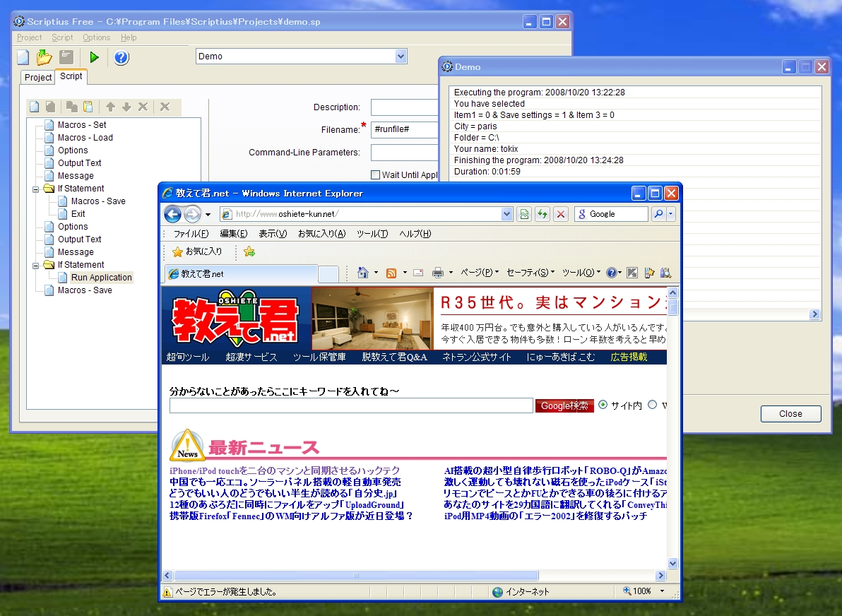Go back in Internet Explorer

pyautogui.click(x=172, y=214)
